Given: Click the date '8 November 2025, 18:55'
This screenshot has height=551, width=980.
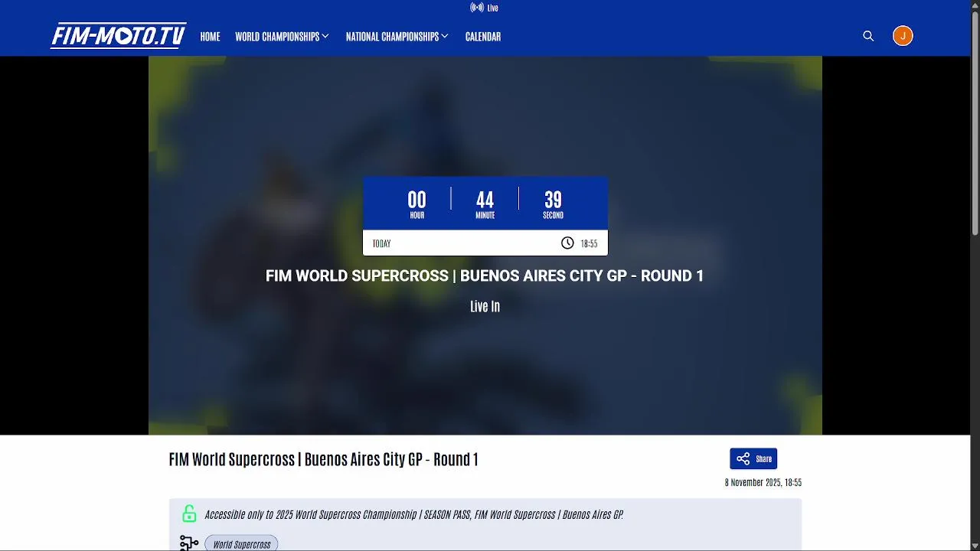Looking at the screenshot, I should click(x=763, y=483).
